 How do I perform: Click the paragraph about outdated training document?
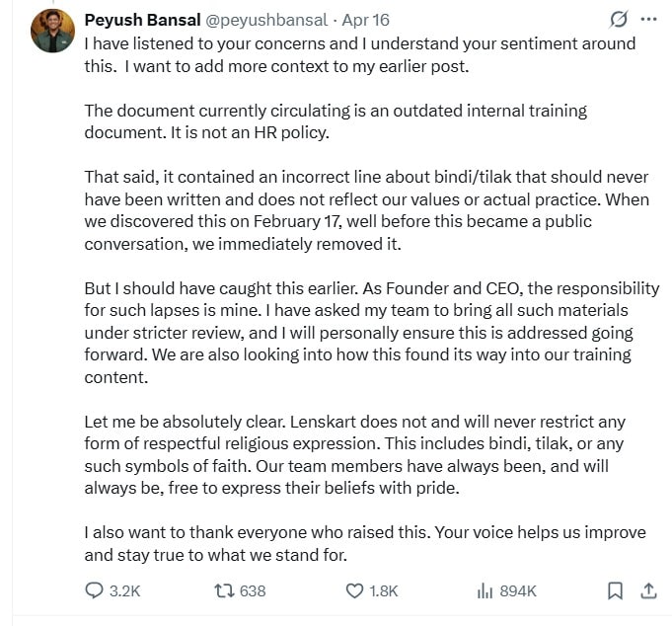click(336, 120)
